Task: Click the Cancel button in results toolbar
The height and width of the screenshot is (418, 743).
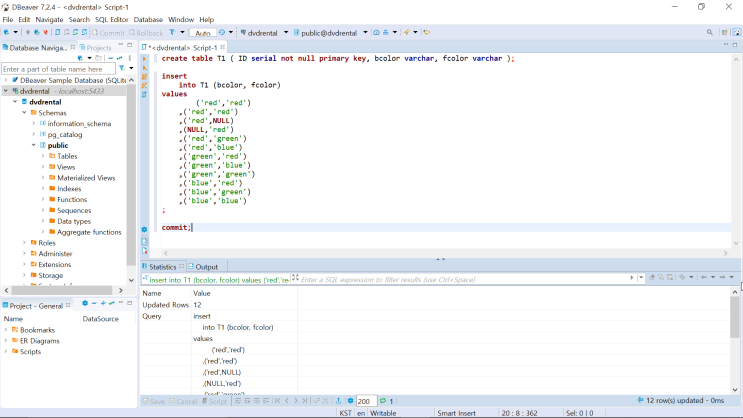Action: pyautogui.click(x=183, y=401)
